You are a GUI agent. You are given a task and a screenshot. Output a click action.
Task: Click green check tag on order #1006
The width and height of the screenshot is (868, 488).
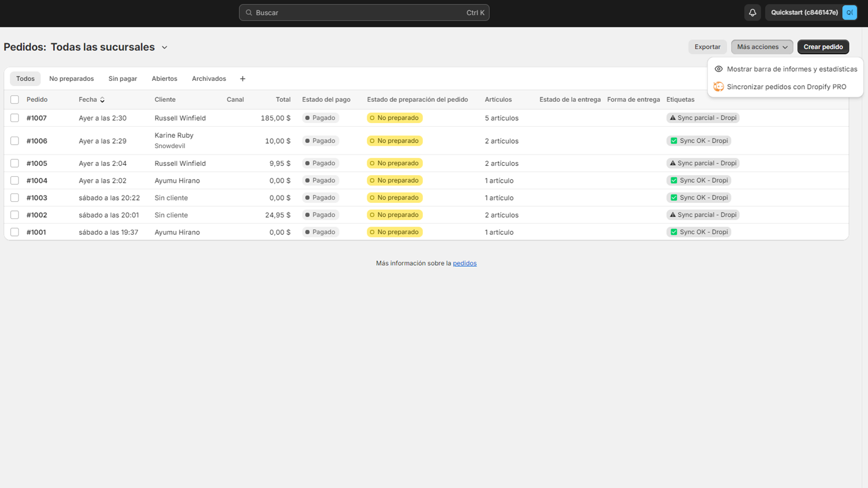[674, 141]
